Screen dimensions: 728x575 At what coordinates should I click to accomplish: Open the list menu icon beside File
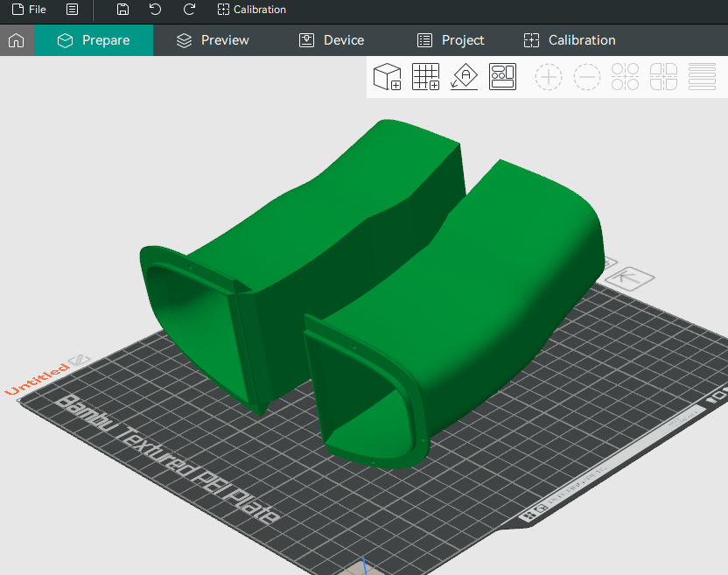pos(72,10)
